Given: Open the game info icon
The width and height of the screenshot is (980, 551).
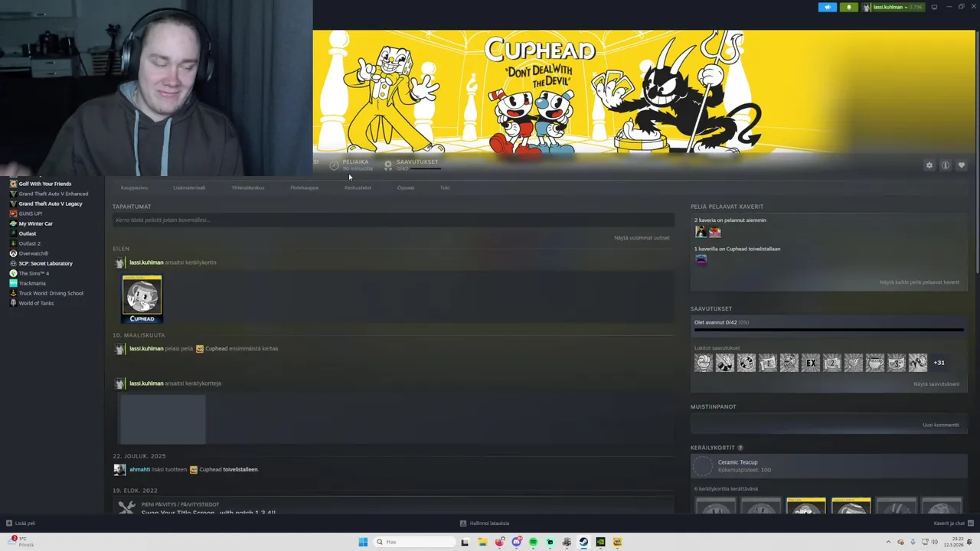Looking at the screenshot, I should tap(946, 165).
